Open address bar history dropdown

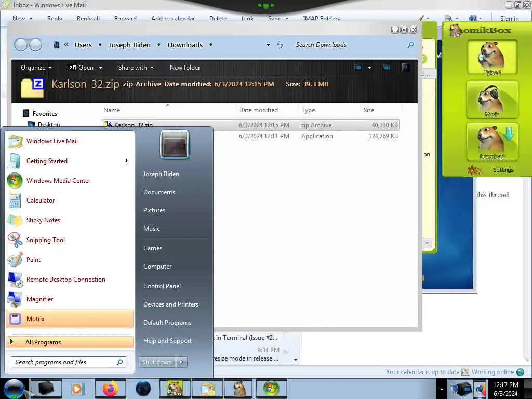click(268, 45)
